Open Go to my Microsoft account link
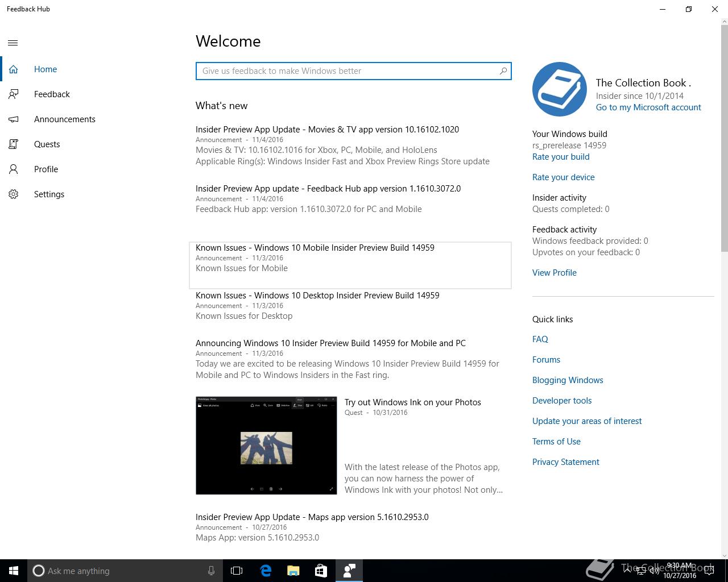The height and width of the screenshot is (582, 728). pos(648,107)
